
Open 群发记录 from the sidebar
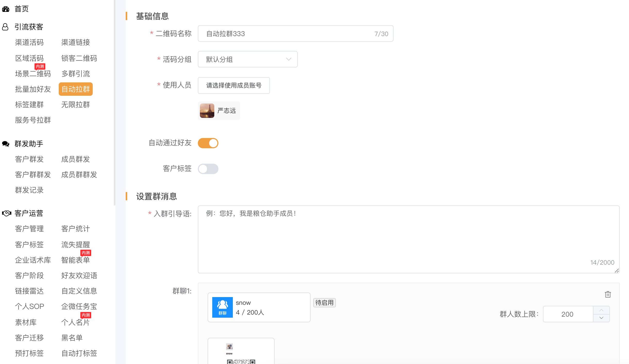point(29,190)
